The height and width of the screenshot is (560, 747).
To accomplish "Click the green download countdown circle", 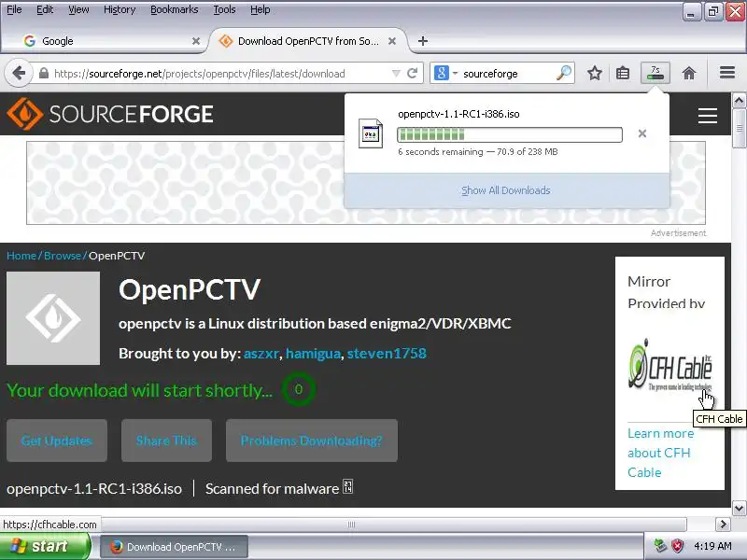I will 299,389.
